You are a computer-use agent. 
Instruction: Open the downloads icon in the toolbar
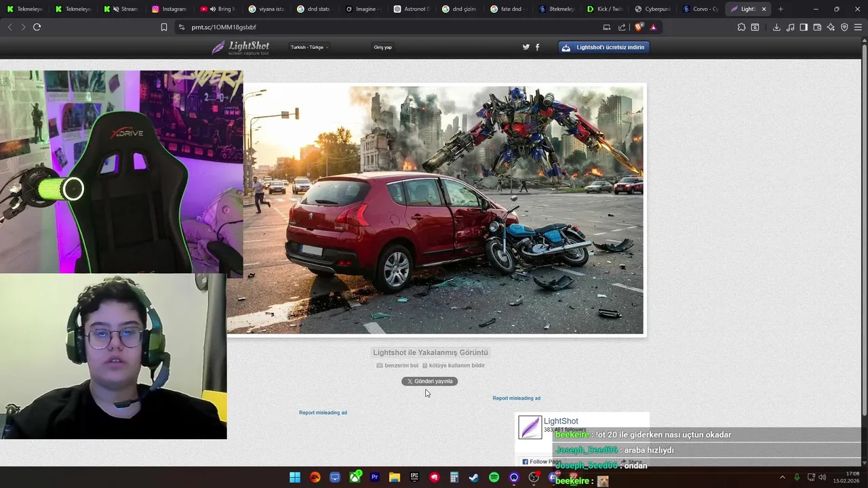(x=776, y=27)
